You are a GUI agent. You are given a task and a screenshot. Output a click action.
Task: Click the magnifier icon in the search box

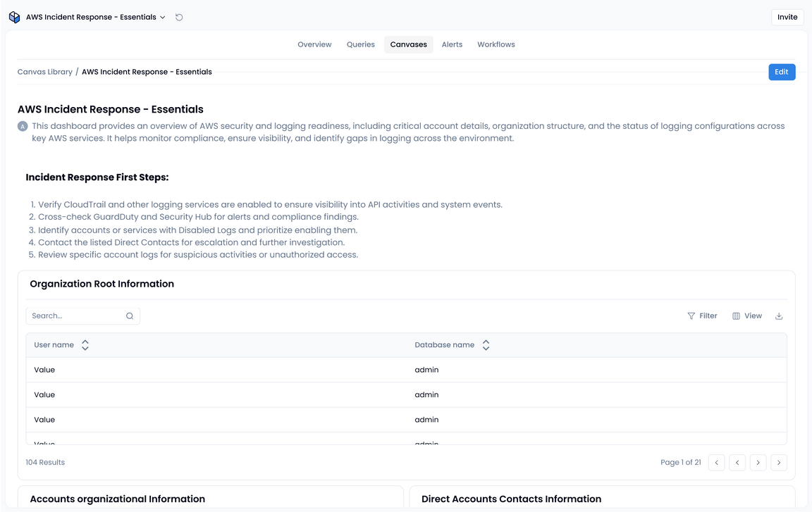130,316
